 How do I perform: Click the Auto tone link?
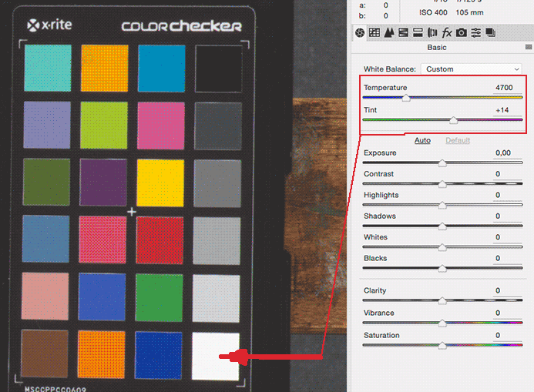422,140
